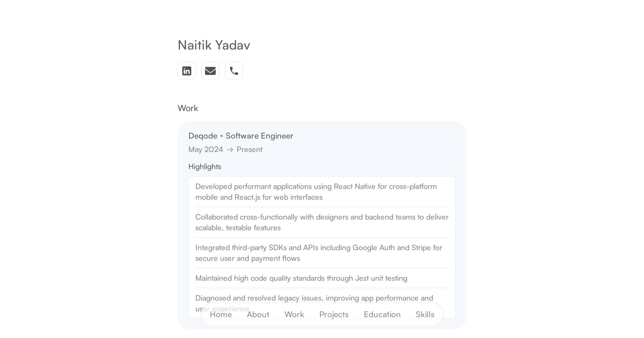Select the legacy issues diagnosed highlight
Image resolution: width=644 pixels, height=338 pixels.
tap(314, 298)
